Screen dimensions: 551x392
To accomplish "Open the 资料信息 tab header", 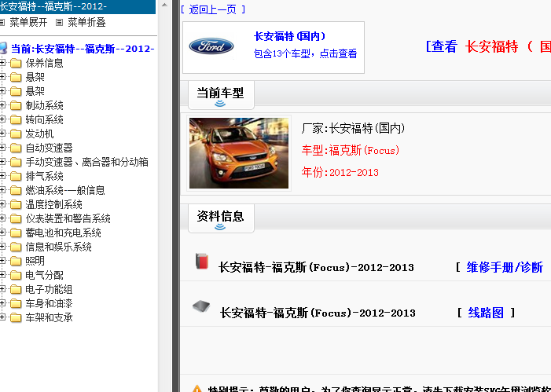I will (221, 218).
